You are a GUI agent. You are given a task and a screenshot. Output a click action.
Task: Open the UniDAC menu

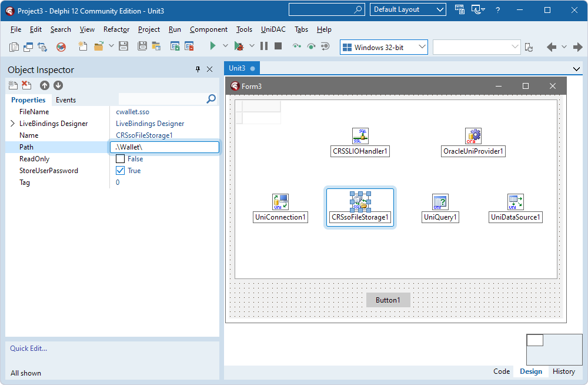click(272, 29)
